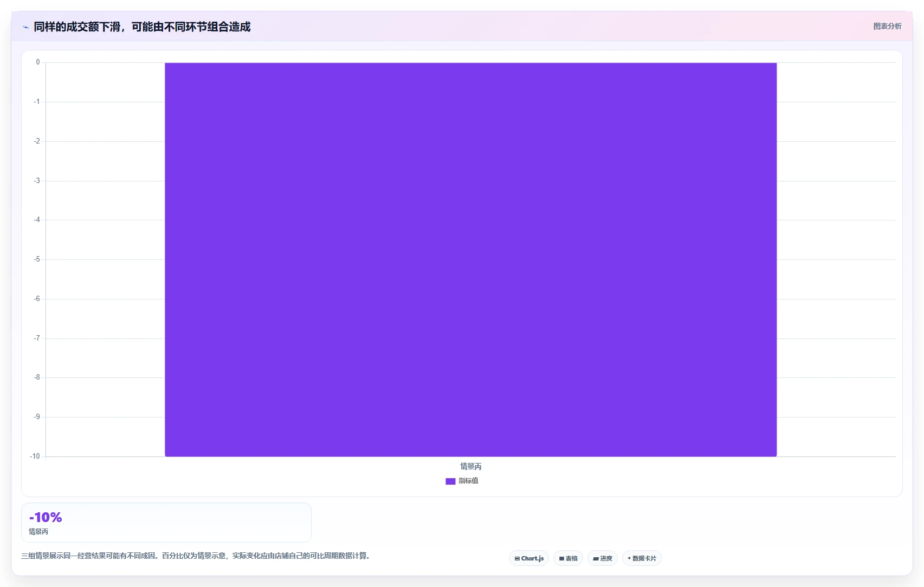Viewport: 924px width, 587px height.
Task: Toggle the 指标值 legend color swatch
Action: tap(450, 481)
